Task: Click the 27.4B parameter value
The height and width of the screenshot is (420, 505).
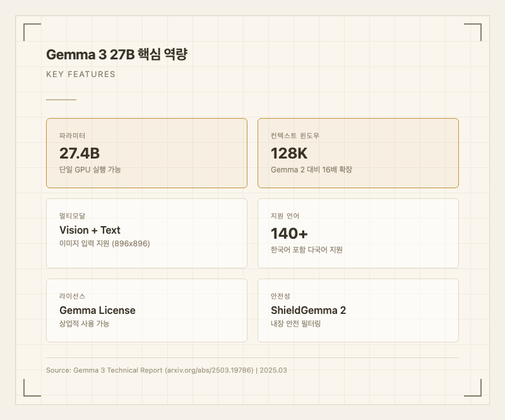Action: click(x=80, y=153)
